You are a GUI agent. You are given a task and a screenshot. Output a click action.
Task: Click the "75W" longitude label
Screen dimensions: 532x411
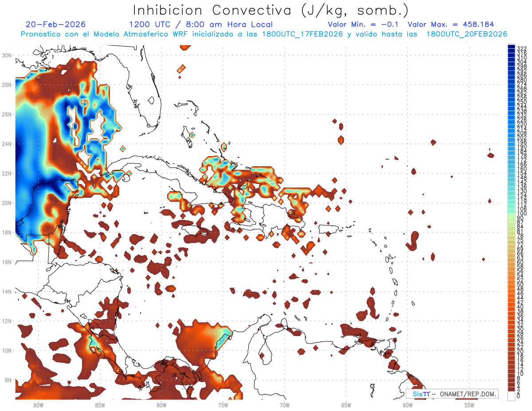pos(223,405)
